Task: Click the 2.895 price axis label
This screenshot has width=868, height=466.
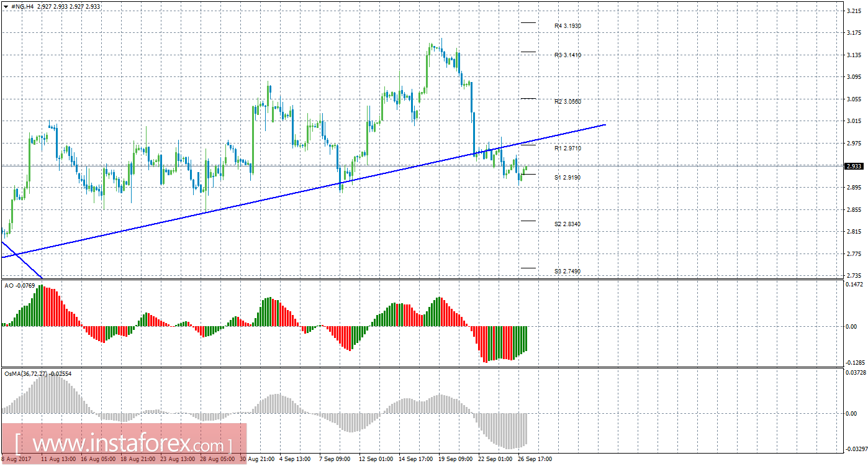Action: (x=854, y=188)
